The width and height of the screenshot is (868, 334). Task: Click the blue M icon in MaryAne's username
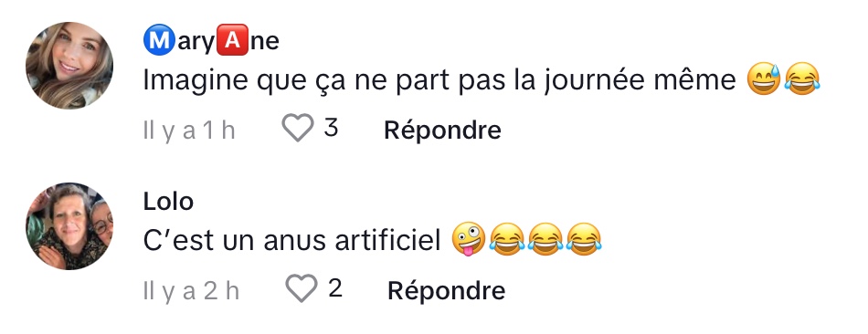[x=159, y=42]
